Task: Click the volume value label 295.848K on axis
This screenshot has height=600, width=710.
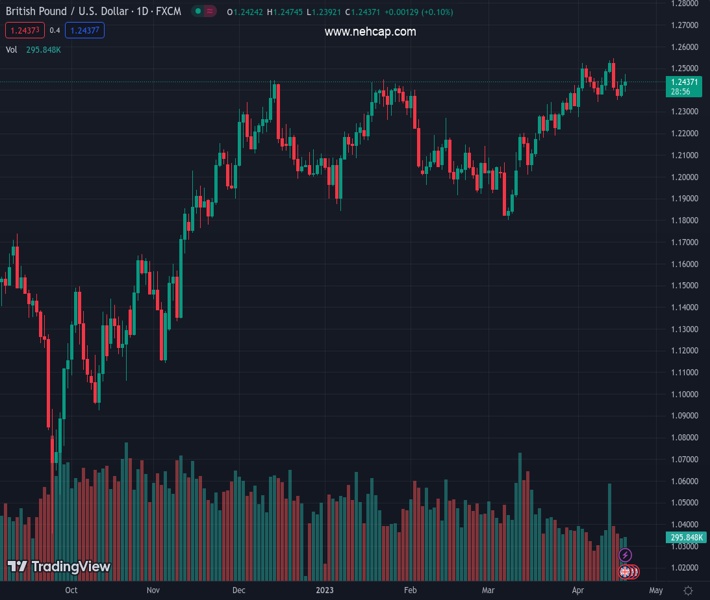Action: (x=685, y=538)
